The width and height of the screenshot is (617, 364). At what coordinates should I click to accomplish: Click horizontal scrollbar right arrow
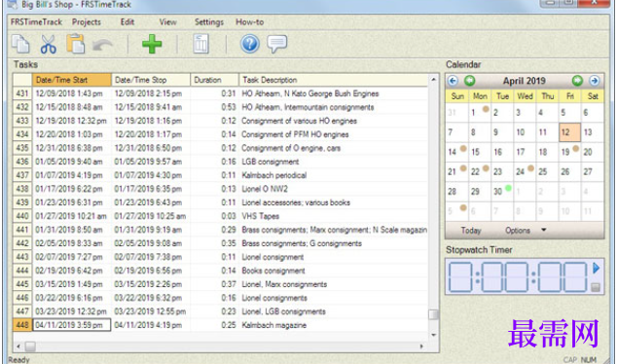click(421, 346)
